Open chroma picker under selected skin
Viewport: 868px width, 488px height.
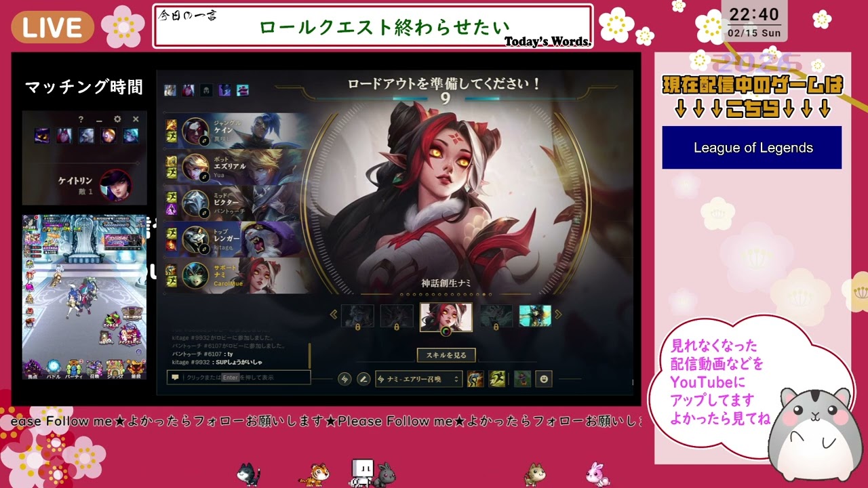pos(446,331)
